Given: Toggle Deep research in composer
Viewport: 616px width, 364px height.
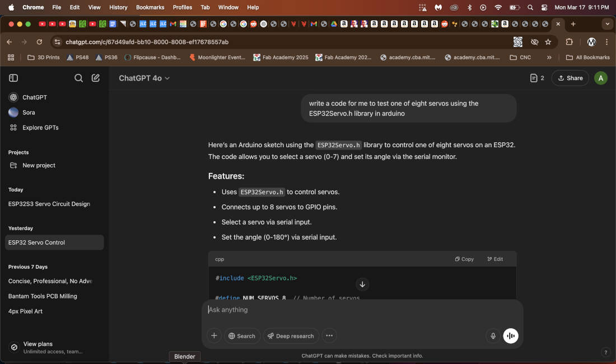Looking at the screenshot, I should pos(291,336).
